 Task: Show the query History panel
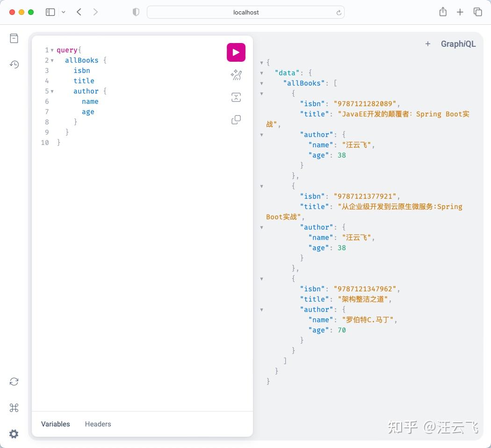point(14,65)
